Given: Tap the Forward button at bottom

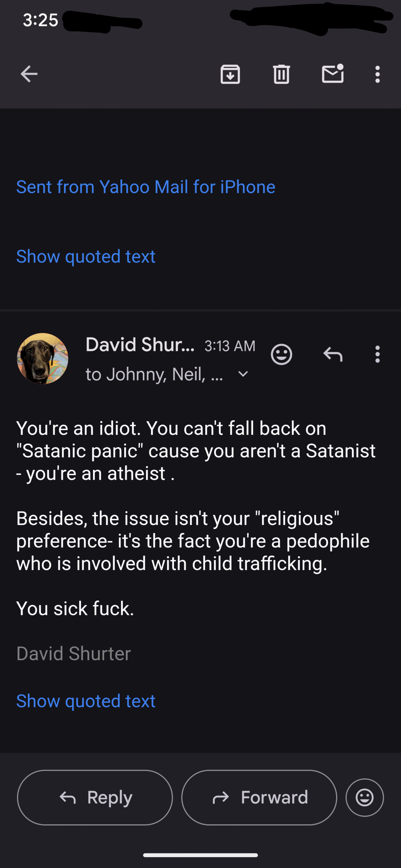Looking at the screenshot, I should (259, 797).
